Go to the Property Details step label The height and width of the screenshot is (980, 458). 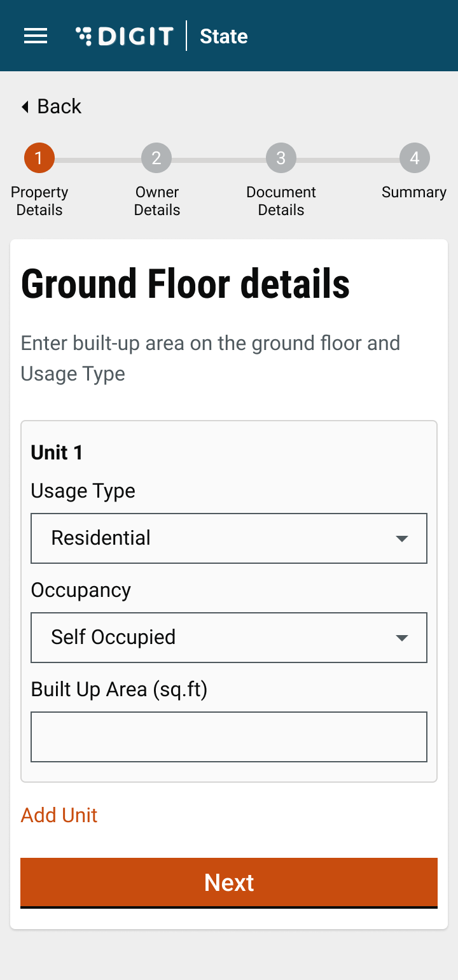click(x=39, y=201)
